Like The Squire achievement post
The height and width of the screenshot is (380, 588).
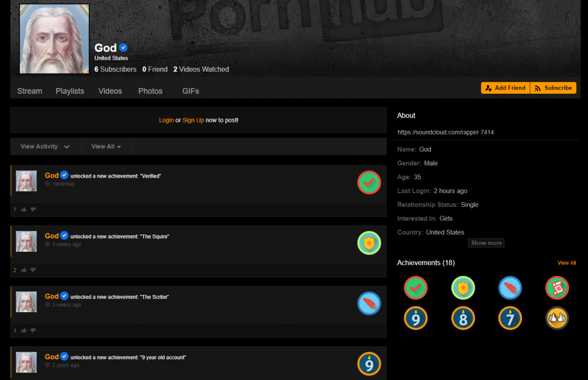pos(24,270)
